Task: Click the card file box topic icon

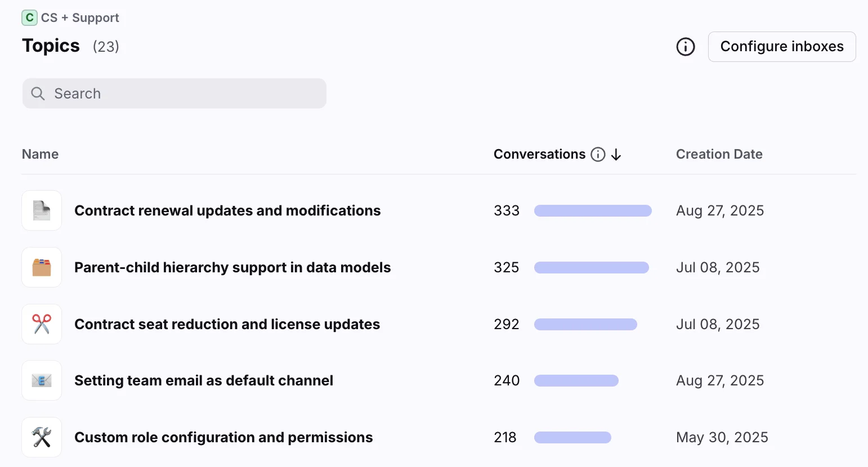Action: click(42, 267)
